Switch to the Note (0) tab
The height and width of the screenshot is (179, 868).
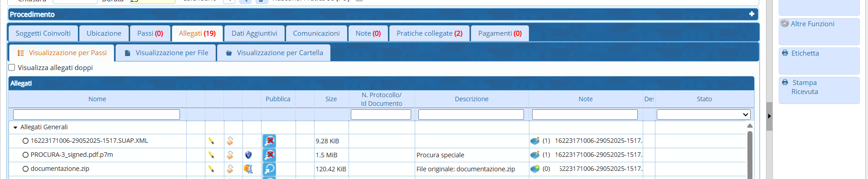[368, 33]
